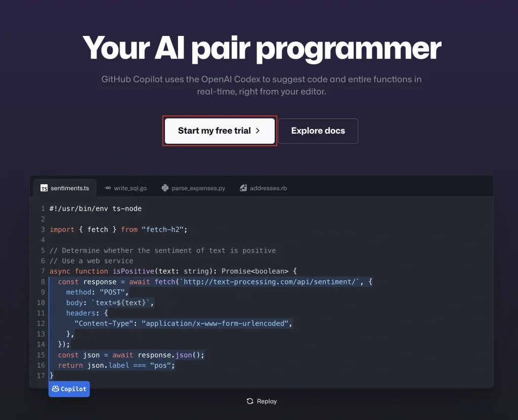This screenshot has width=518, height=420.
Task: Click the circular Replay arrow icon
Action: click(x=250, y=401)
